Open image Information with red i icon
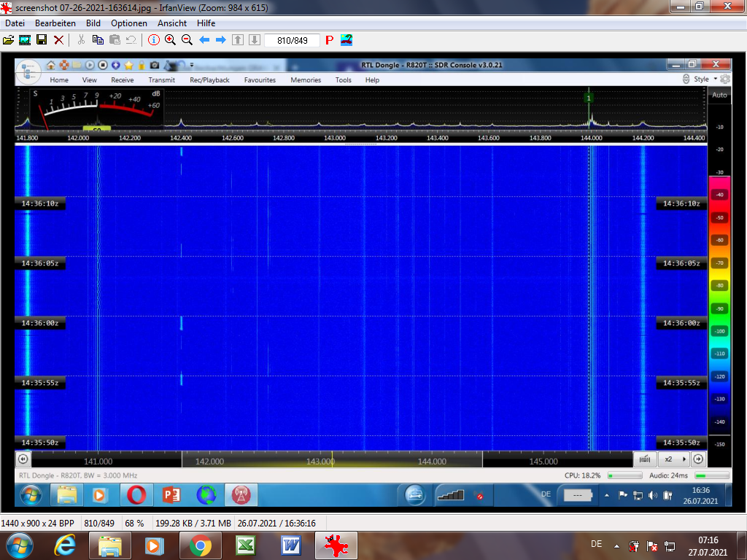 (x=153, y=40)
